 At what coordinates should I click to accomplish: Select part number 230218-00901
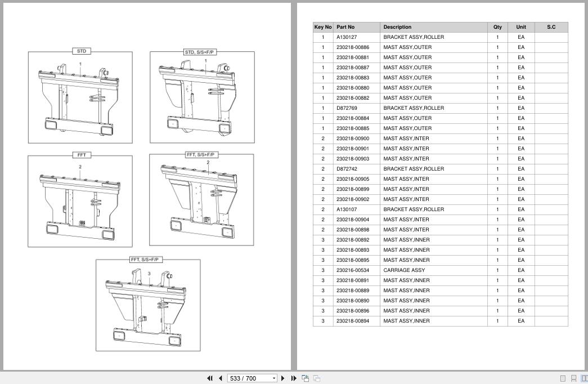tap(352, 149)
